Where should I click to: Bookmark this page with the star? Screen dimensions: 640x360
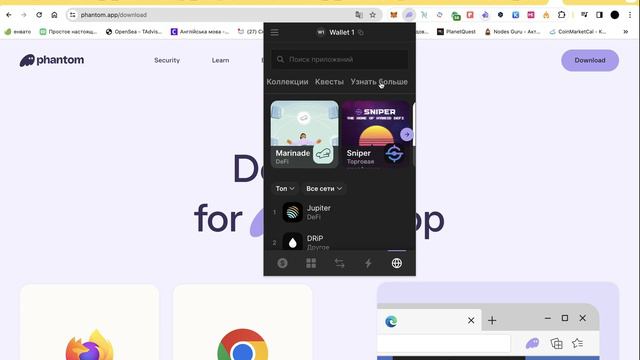(x=373, y=15)
